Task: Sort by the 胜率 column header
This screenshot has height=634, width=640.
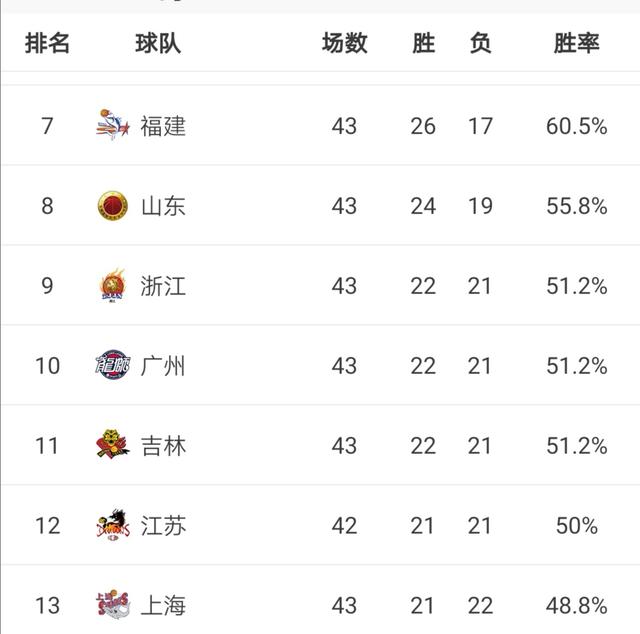Action: point(576,43)
